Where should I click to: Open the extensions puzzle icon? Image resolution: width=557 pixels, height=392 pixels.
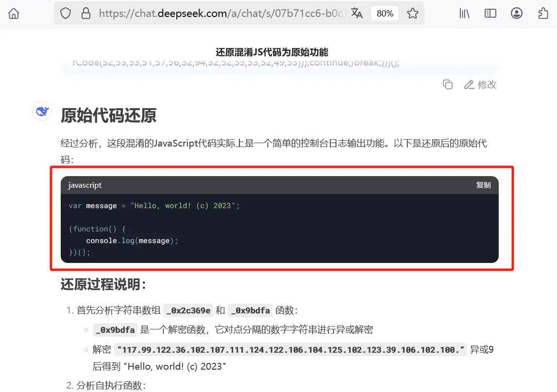543,14
